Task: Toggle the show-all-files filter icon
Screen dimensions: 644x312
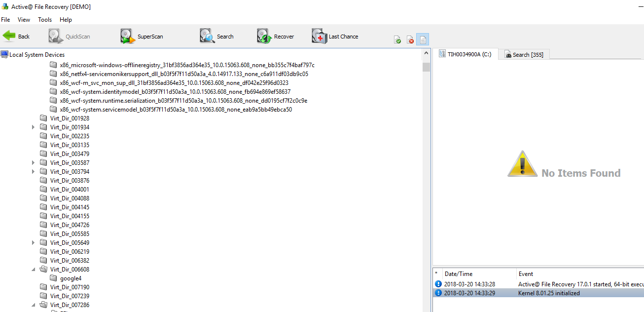Action: 423,39
